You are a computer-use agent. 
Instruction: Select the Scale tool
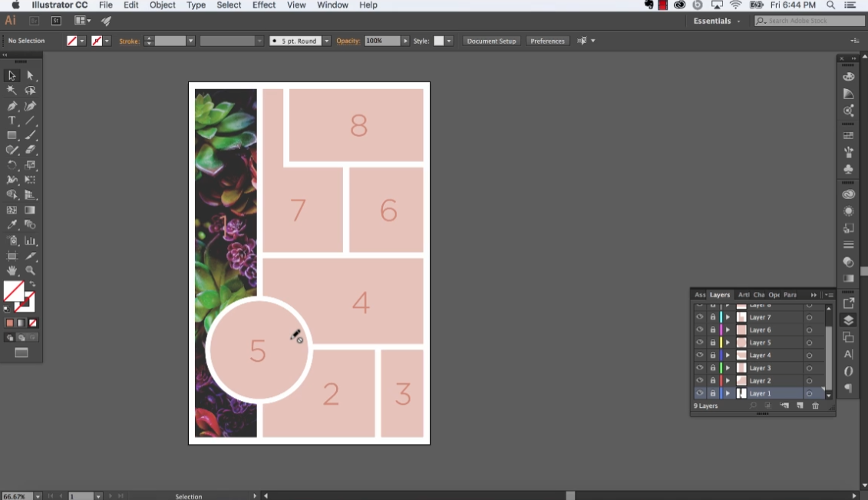[x=30, y=165]
